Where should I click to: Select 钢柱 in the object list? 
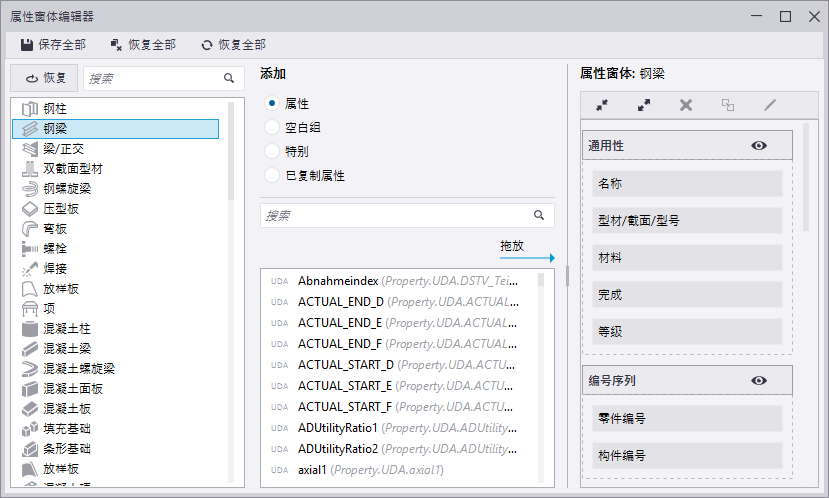coord(115,109)
